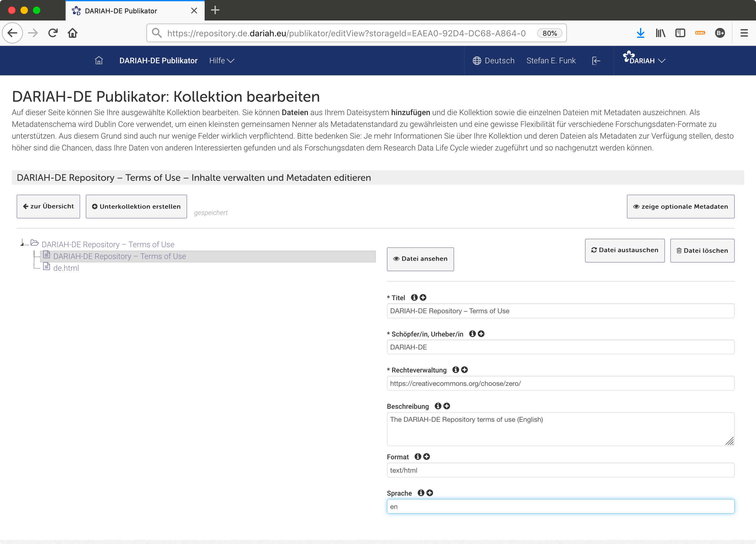Collapse the Terms of Use root folder
This screenshot has height=544, width=756.
[x=22, y=243]
